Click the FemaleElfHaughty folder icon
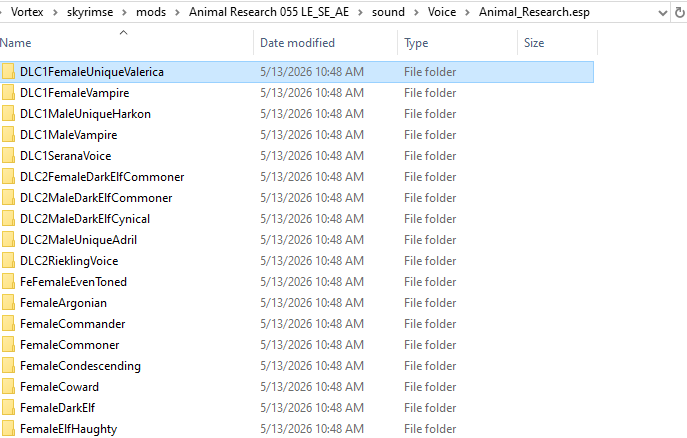The width and height of the screenshot is (687, 438). tap(8, 429)
